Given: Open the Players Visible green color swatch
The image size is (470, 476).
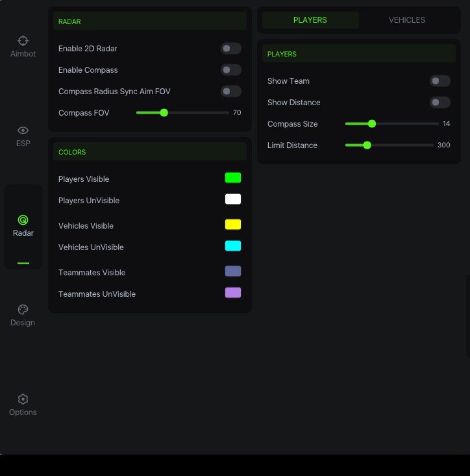Looking at the screenshot, I should point(233,178).
